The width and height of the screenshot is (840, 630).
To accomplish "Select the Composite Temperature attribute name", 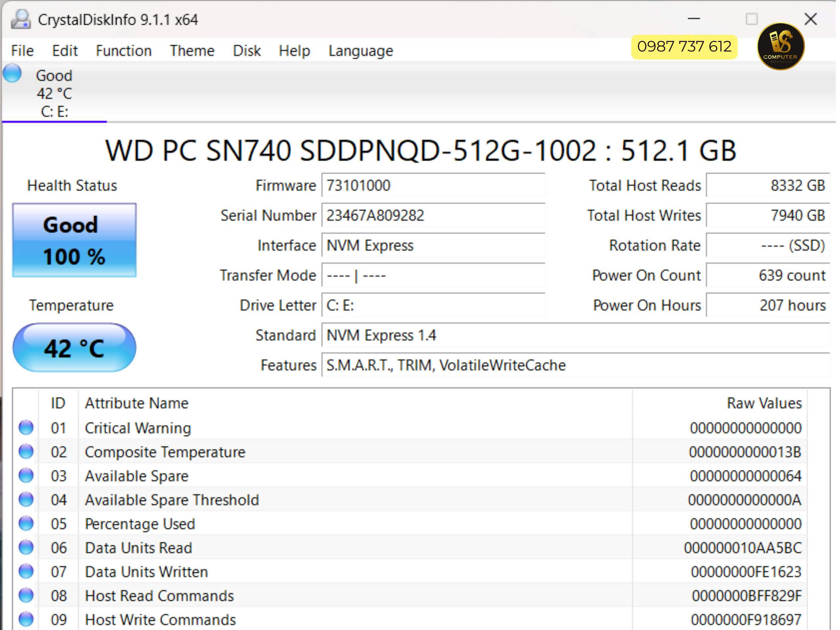I will pyautogui.click(x=165, y=452).
